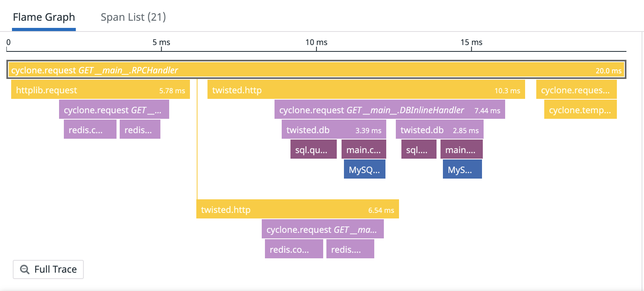Click the 0 timeline marker
The image size is (644, 291).
point(8,42)
